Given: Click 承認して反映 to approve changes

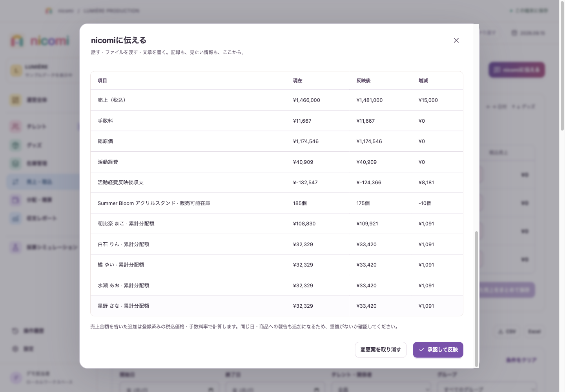Looking at the screenshot, I should point(438,350).
